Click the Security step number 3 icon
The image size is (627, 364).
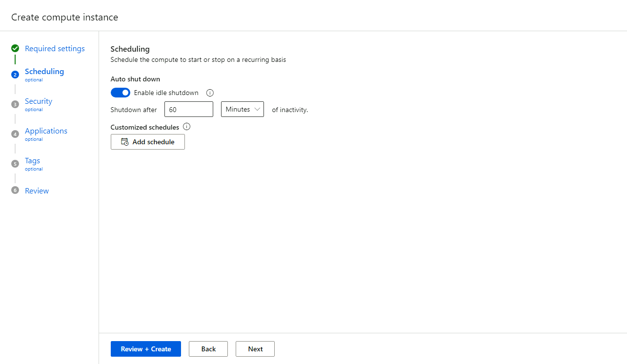15,104
